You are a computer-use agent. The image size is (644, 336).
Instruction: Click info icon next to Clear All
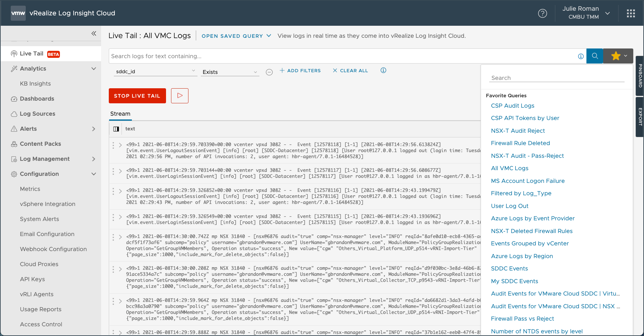(383, 70)
